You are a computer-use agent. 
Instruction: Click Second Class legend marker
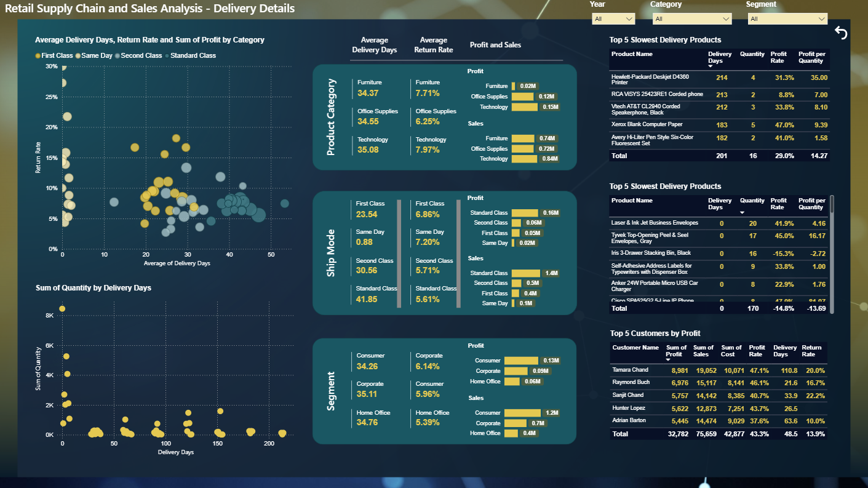click(117, 56)
